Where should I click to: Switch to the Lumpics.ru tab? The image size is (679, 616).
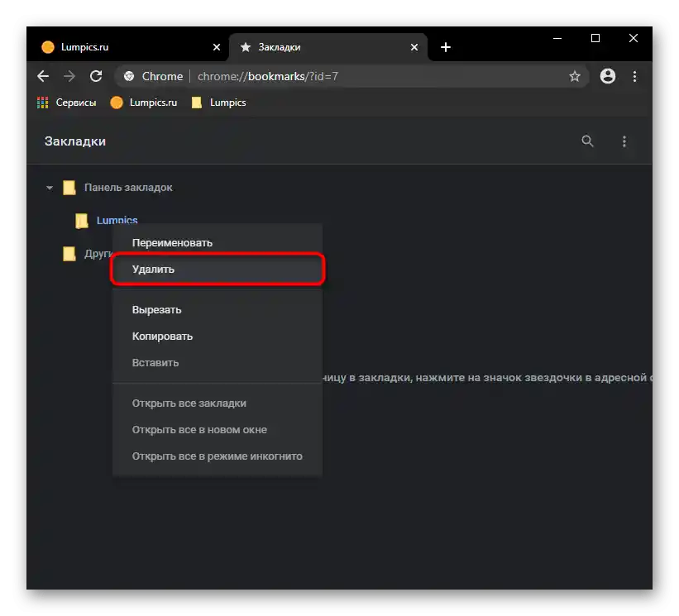click(129, 47)
